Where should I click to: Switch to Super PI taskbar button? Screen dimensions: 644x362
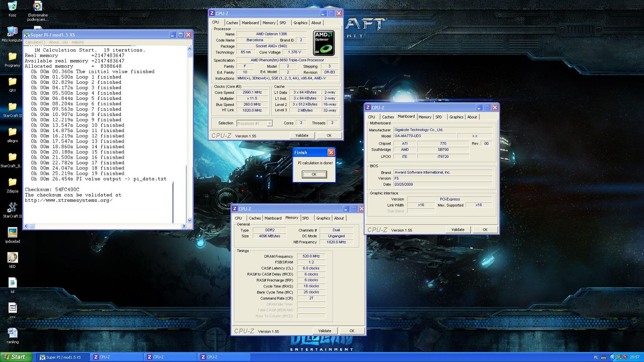point(63,357)
